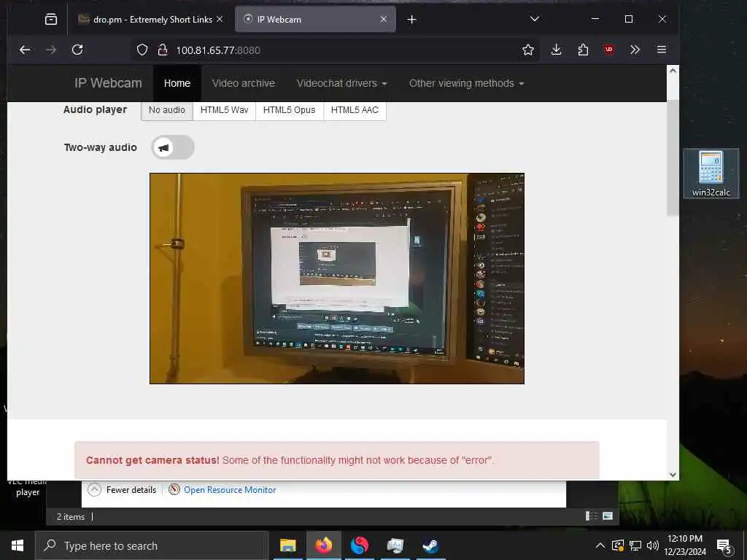This screenshot has width=747, height=560.
Task: Open the security alert tray icon
Action: coord(618,545)
